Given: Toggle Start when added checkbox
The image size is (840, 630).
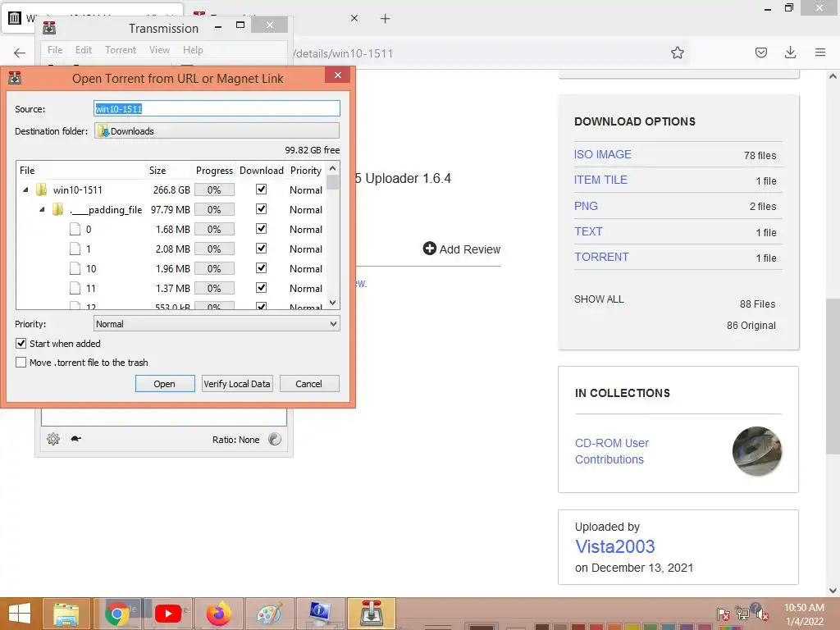Looking at the screenshot, I should point(21,344).
